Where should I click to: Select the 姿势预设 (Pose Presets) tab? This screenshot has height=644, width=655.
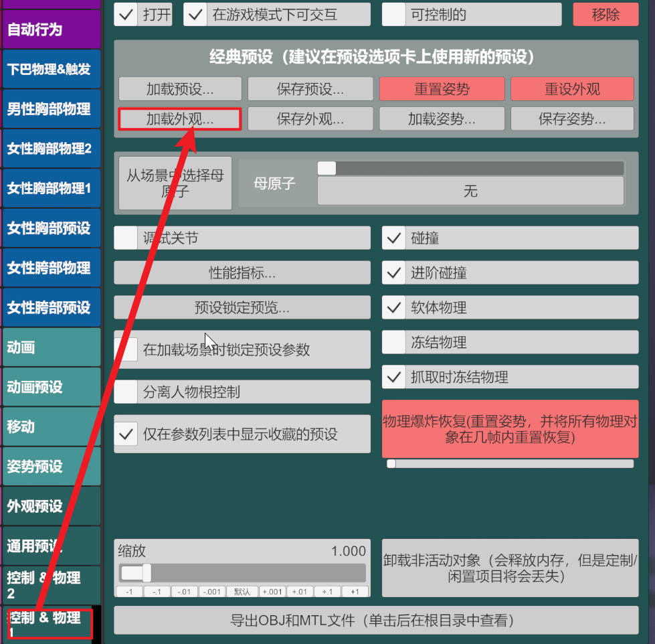point(51,467)
